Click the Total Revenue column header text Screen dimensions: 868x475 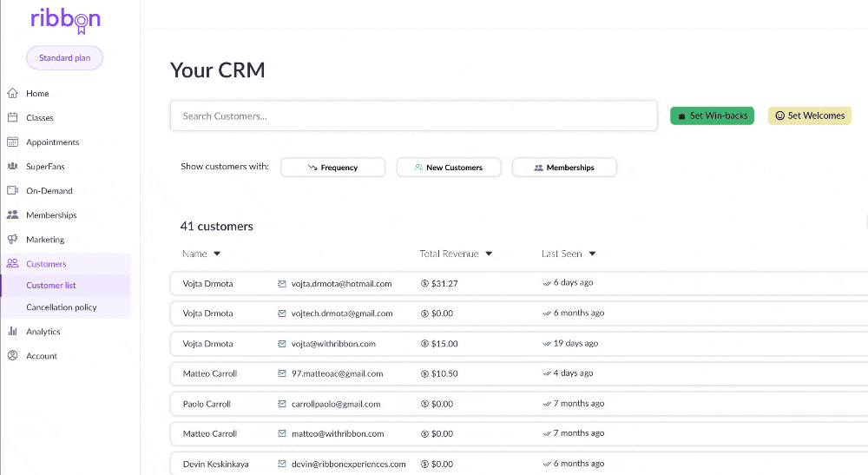click(x=449, y=254)
